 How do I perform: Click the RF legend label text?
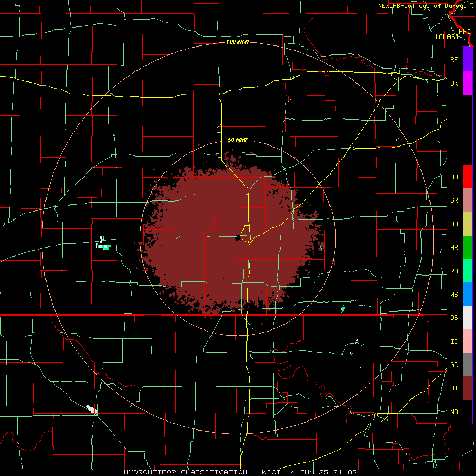454,59
